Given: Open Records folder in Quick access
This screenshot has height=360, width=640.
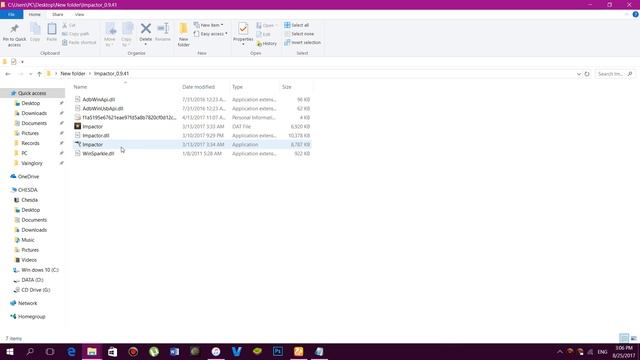Looking at the screenshot, I should click(x=30, y=143).
